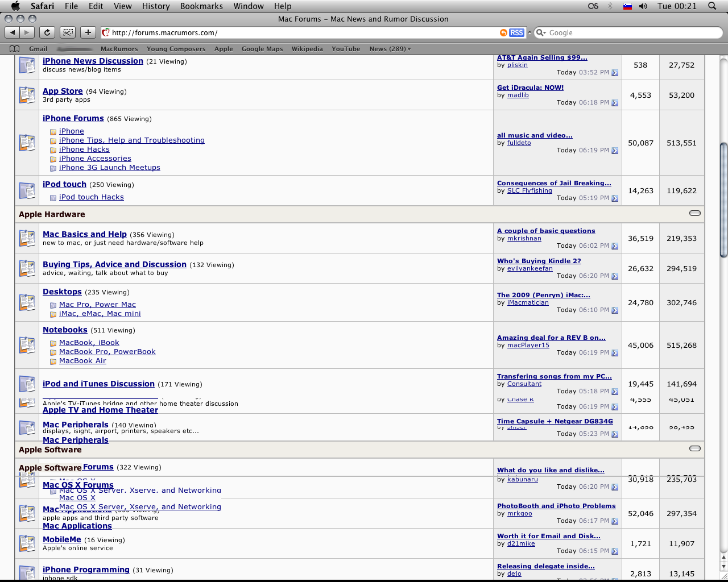The image size is (728, 582).
Task: Reload the page with the refresh button
Action: [x=47, y=32]
